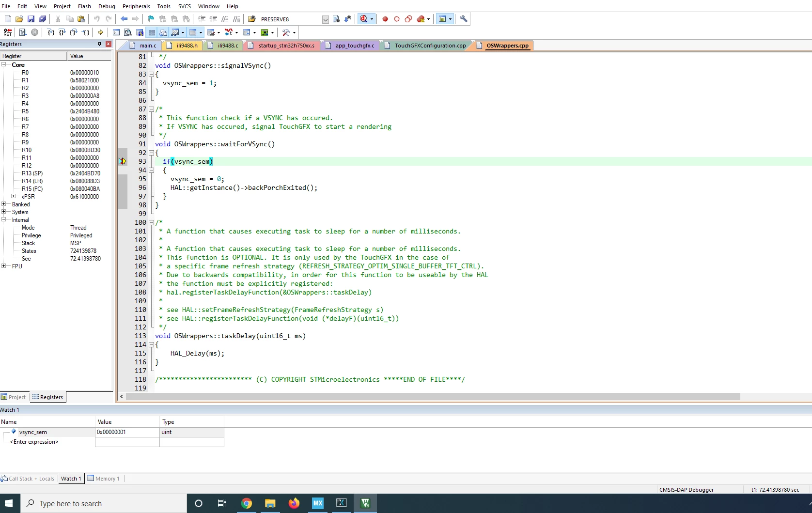
Task: Open the PRESERVE8 find combo dropdown
Action: [x=326, y=19]
